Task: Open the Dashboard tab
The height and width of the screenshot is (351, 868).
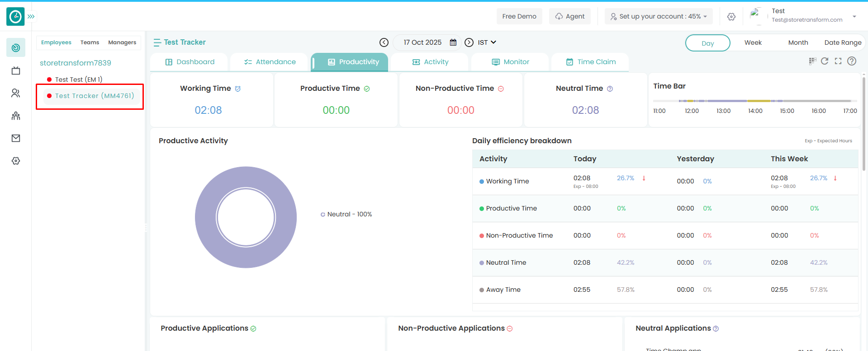Action: click(x=190, y=62)
